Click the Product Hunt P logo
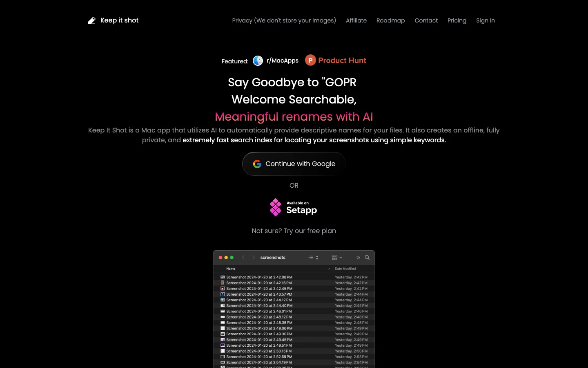The image size is (588, 368). pos(310,61)
